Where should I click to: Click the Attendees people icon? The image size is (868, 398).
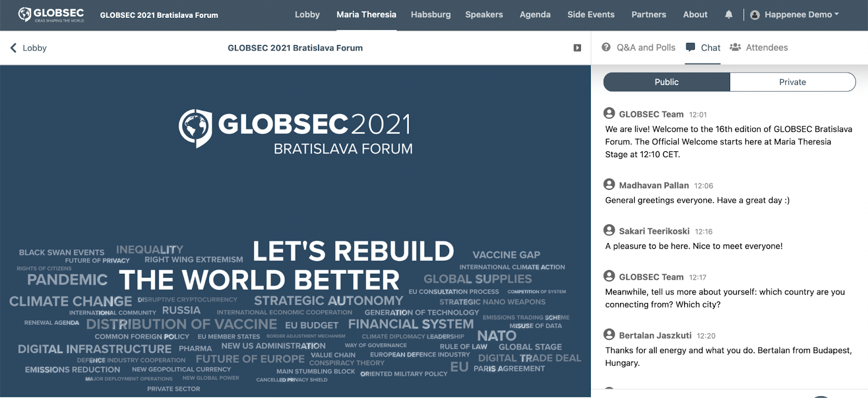(x=735, y=47)
